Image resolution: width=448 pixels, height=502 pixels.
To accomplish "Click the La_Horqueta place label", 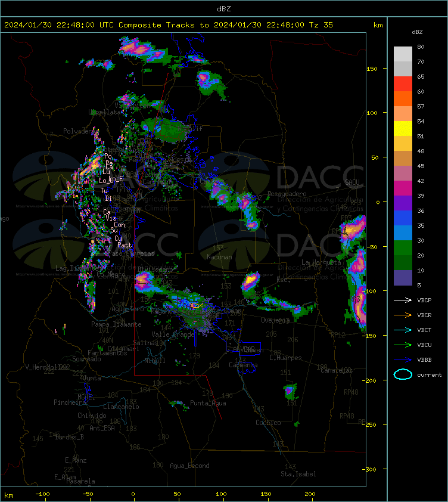I will (x=321, y=262).
